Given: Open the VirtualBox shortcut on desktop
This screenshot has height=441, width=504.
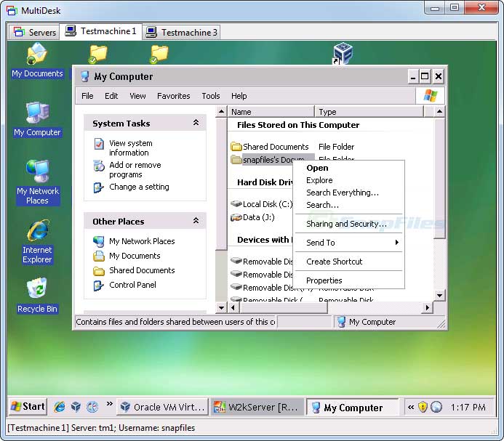Looking at the screenshot, I should [x=343, y=53].
